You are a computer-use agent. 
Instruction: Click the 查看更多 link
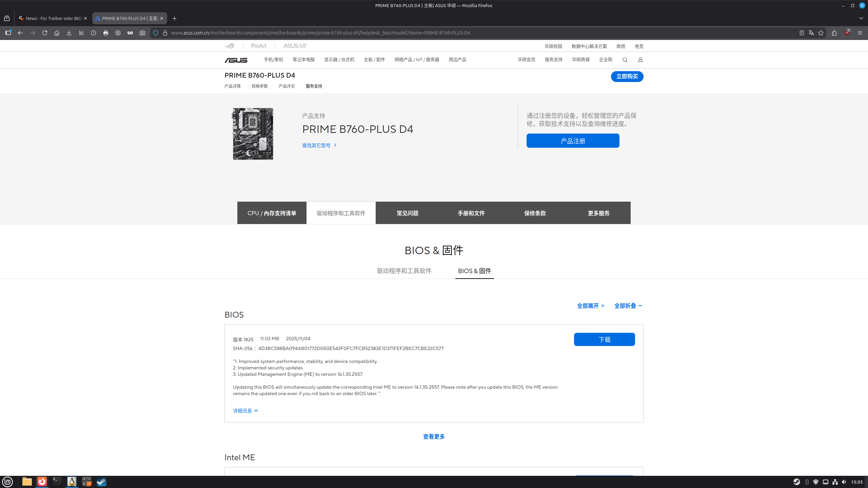434,436
